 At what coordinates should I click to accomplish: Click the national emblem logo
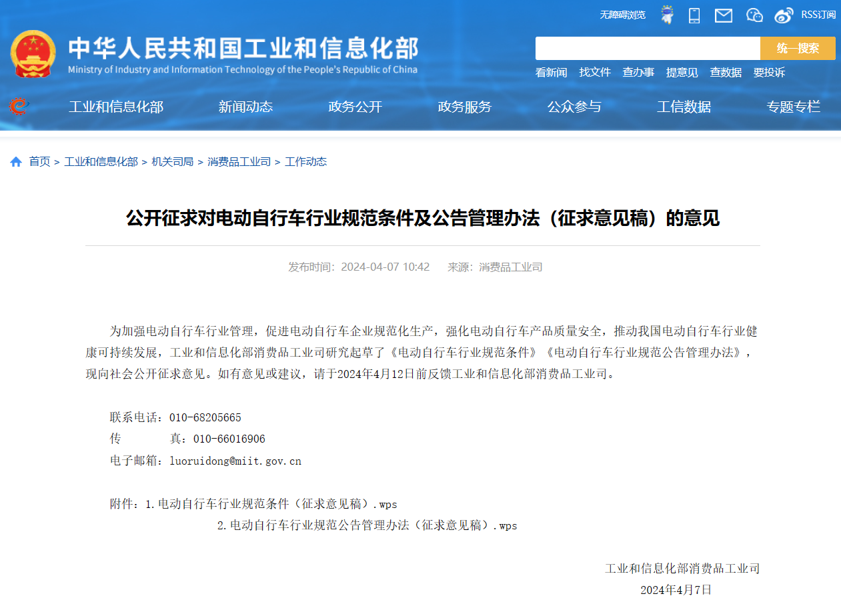pos(33,54)
